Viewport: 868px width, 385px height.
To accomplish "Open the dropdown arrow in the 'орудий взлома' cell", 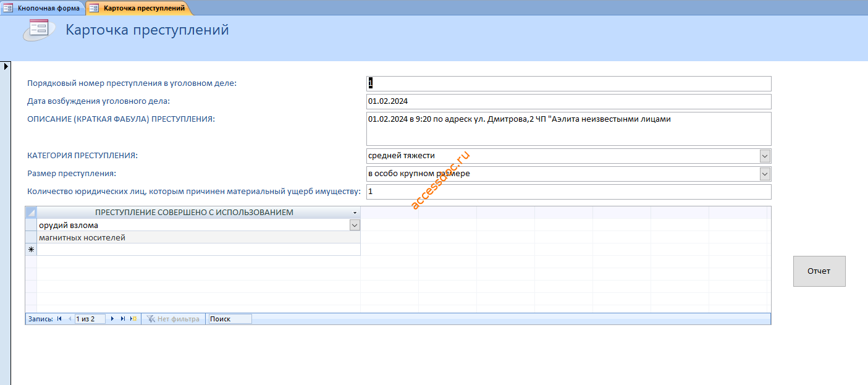I will [x=355, y=226].
